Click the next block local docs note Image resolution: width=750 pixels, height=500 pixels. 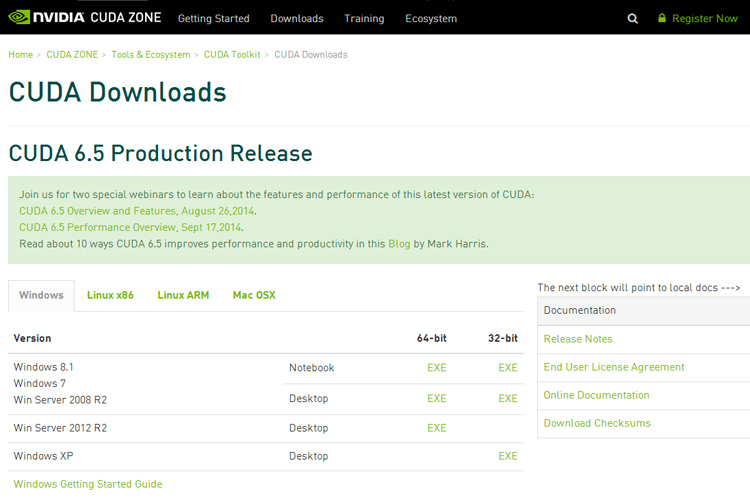(x=639, y=288)
